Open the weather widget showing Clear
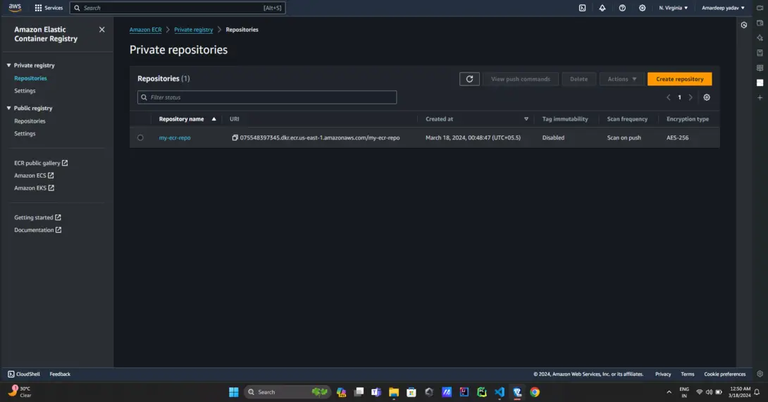 (20, 392)
